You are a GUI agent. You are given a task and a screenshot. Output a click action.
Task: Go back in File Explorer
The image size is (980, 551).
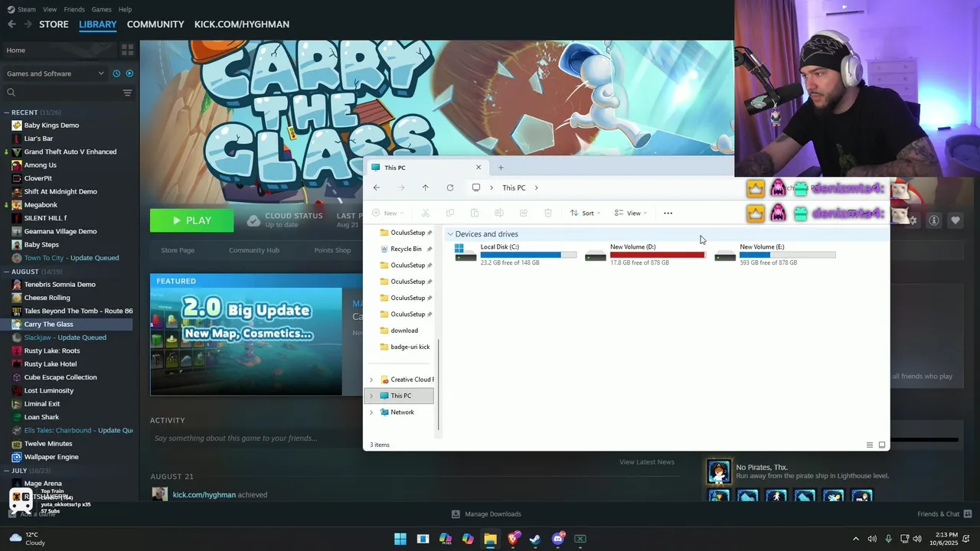377,187
